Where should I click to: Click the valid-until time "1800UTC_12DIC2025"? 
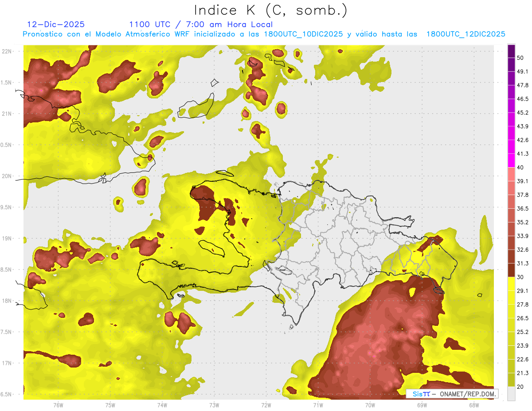(465, 34)
